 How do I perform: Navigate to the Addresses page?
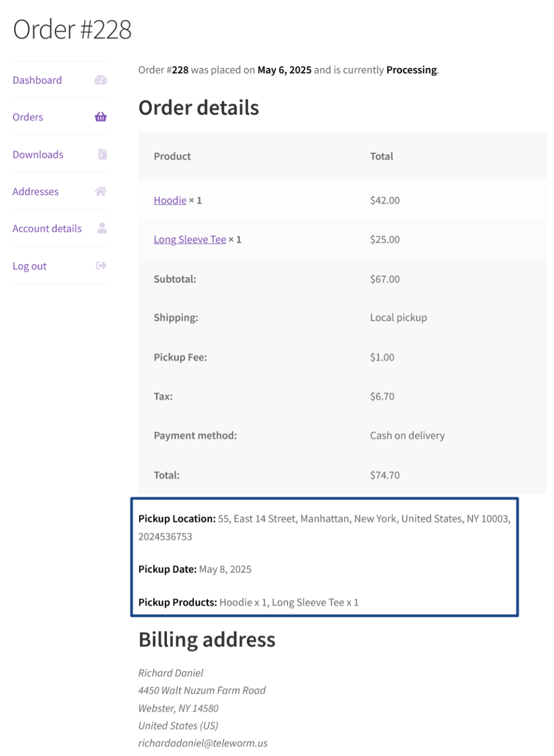(36, 192)
